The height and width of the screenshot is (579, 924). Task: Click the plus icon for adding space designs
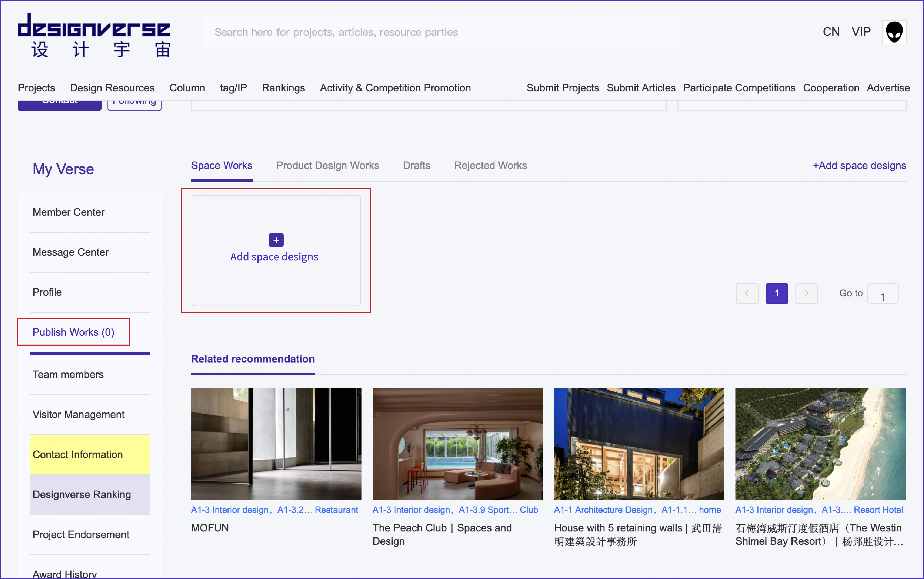pos(276,240)
